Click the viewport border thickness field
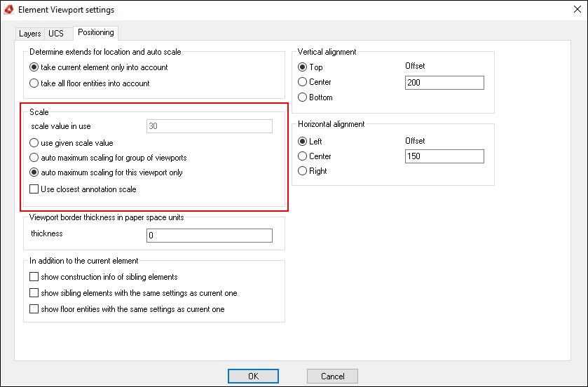The width and height of the screenshot is (588, 387). coord(210,236)
